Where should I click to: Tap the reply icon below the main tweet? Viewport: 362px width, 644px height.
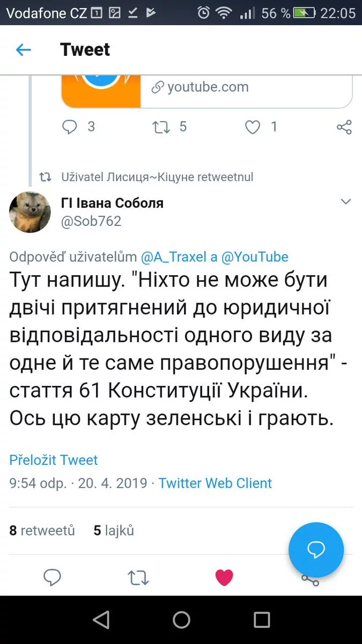click(x=52, y=577)
